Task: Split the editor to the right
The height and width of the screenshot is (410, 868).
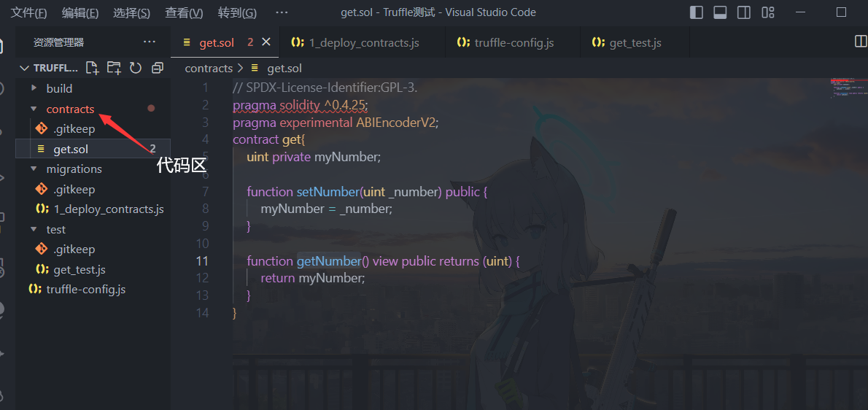Action: click(x=861, y=42)
